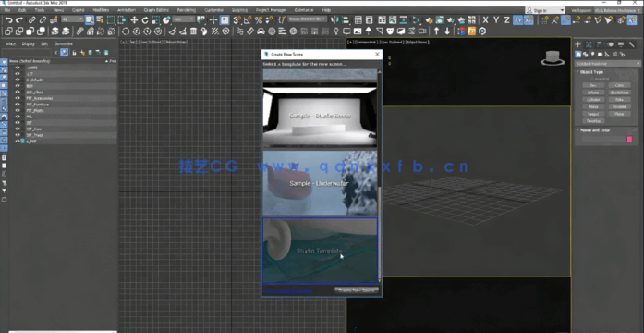Select the Sample - Underwater template thumbnail
The image size is (644, 333).
coord(320,183)
